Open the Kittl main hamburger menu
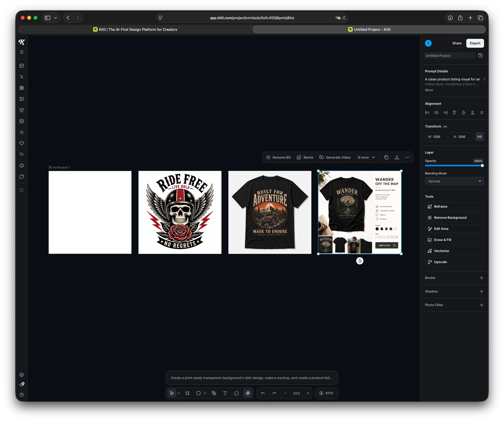Screen dimensions: 504x422 (22, 52)
